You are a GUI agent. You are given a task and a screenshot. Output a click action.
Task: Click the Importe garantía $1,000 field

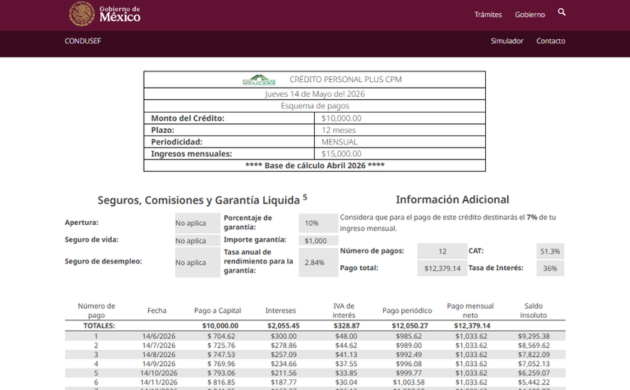click(x=318, y=241)
